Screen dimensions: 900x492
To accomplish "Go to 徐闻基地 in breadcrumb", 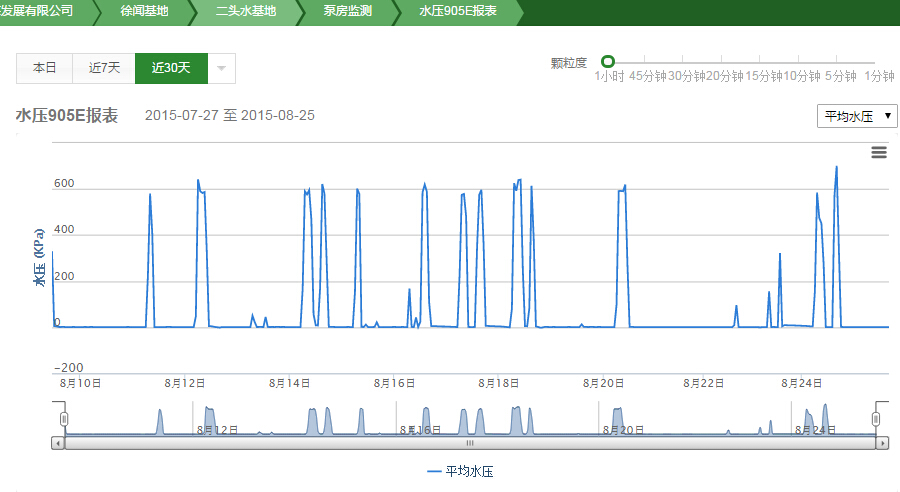I will tap(144, 12).
